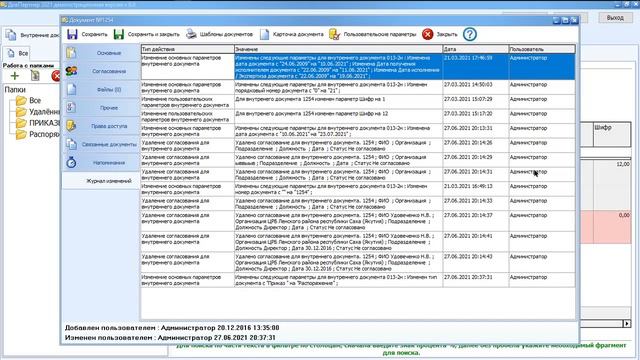Click the Внутренние документы icon in main window
640x360 pixels.
(x=11, y=35)
